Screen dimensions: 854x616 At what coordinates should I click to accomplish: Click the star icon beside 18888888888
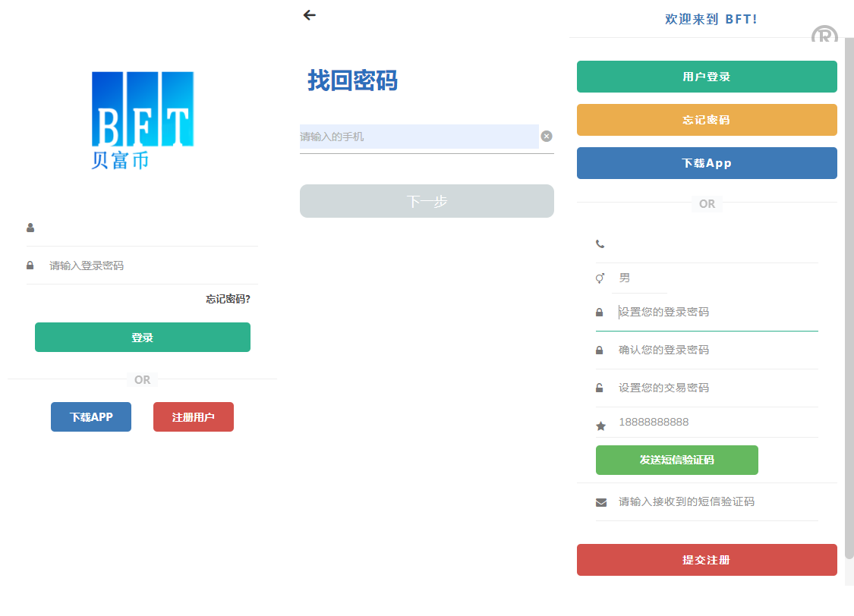(x=600, y=426)
